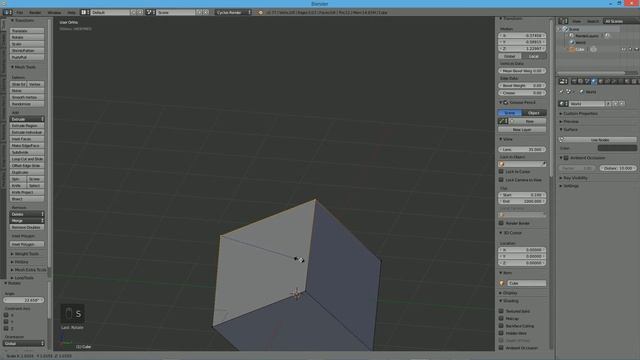Click the Subdivide button
640x360 pixels.
coord(27,152)
